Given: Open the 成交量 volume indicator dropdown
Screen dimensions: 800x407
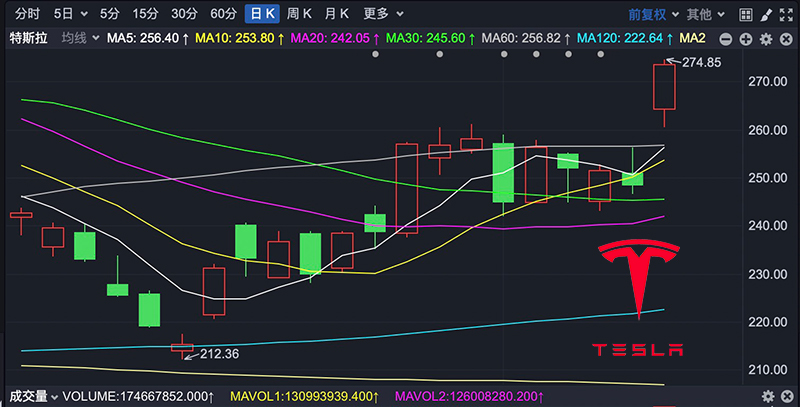Looking at the screenshot, I should [34, 396].
